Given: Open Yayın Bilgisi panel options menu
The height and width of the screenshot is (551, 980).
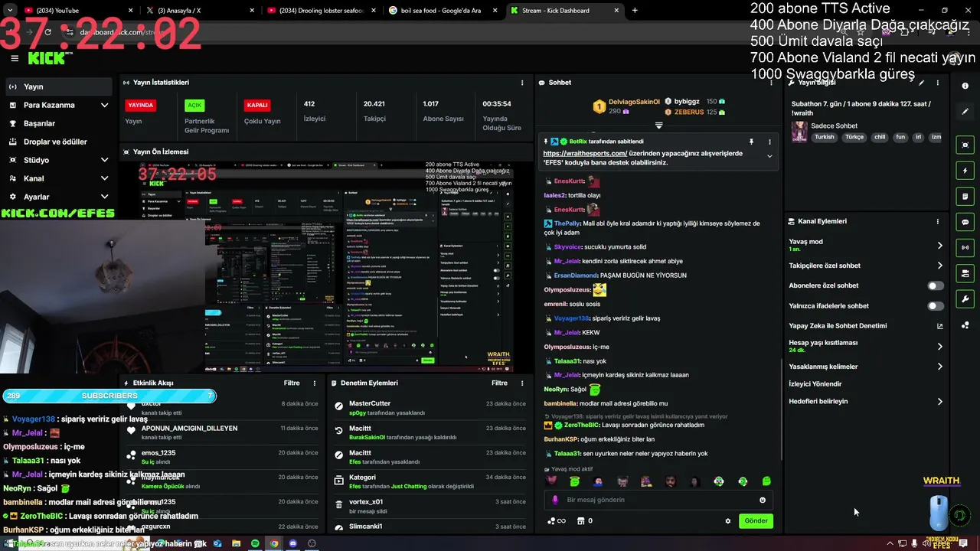Looking at the screenshot, I should tap(937, 83).
